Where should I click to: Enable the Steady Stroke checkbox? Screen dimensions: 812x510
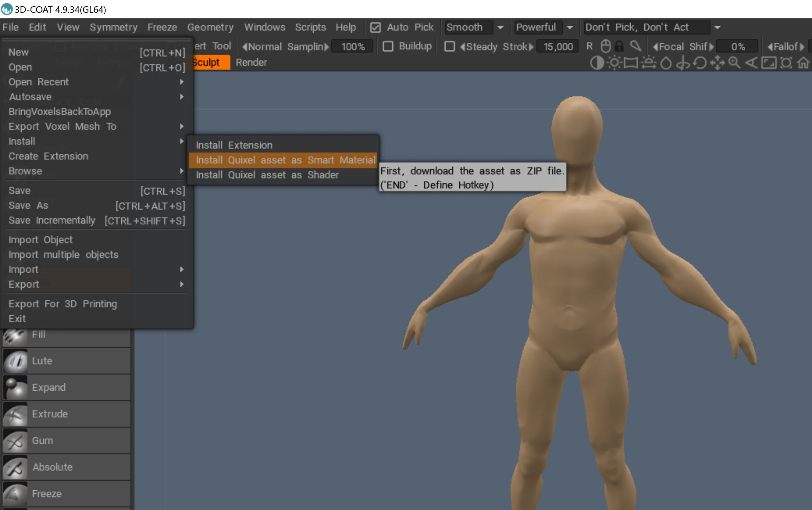point(449,46)
